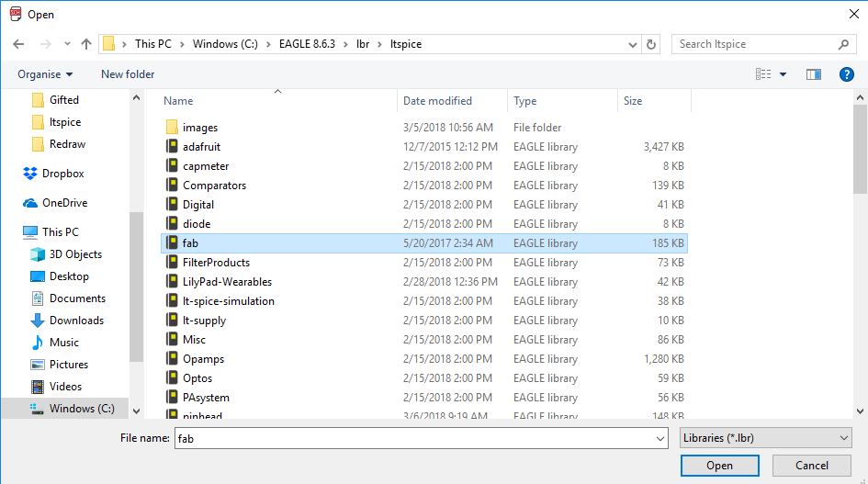Click the capmeter library icon
The height and width of the screenshot is (484, 868).
pyautogui.click(x=172, y=166)
